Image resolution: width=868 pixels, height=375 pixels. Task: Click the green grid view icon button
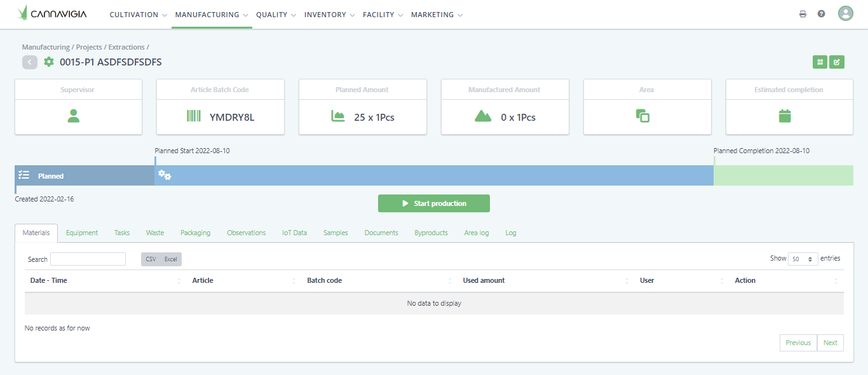(x=820, y=62)
